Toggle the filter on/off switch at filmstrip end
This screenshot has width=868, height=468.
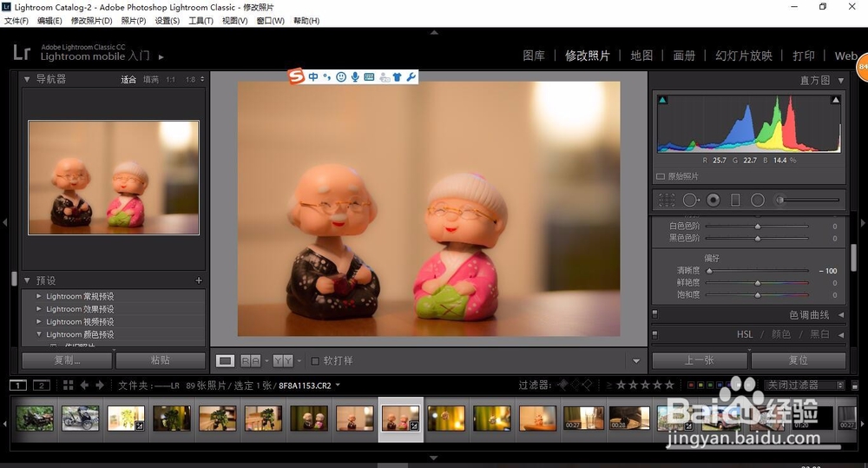(x=855, y=385)
